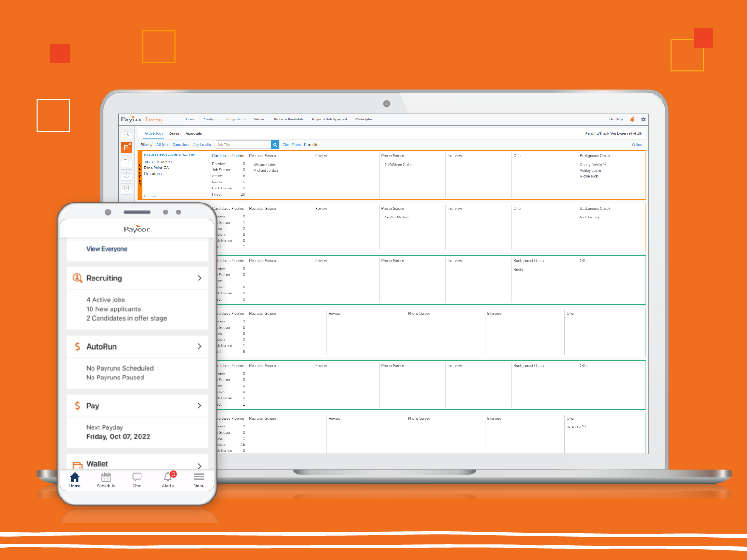Tap the Chat icon on phone
Image resolution: width=747 pixels, height=560 pixels.
137,477
